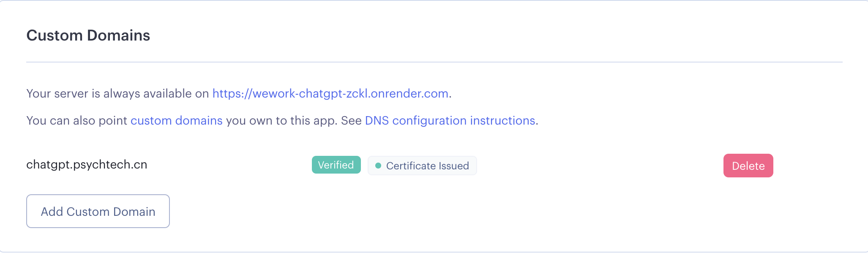Click the Verified status toggle
The height and width of the screenshot is (261, 868).
pyautogui.click(x=336, y=165)
